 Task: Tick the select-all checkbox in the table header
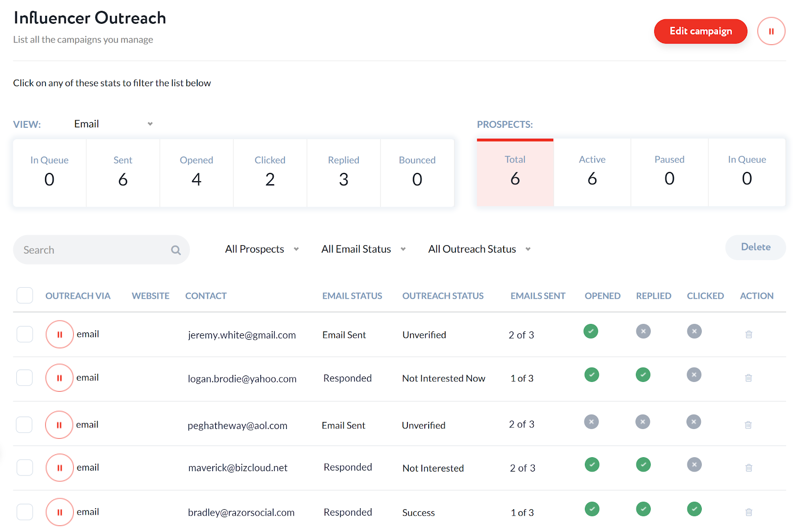25,295
